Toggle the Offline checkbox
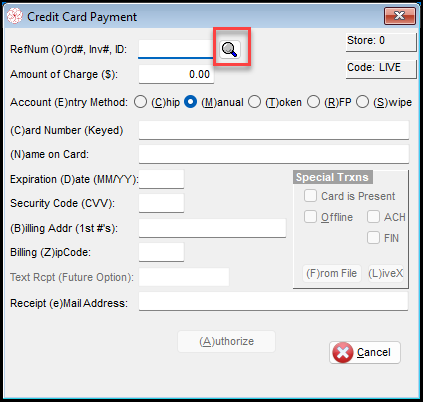 (x=310, y=217)
